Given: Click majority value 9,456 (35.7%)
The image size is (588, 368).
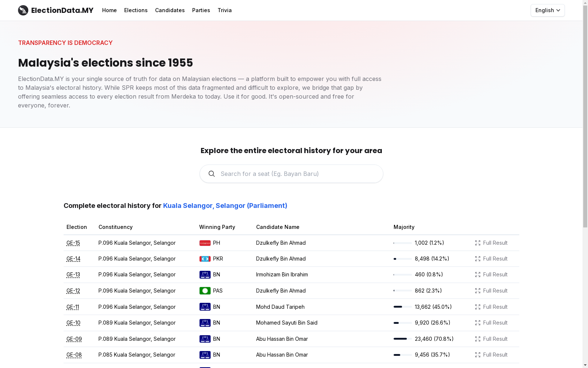Looking at the screenshot, I should pos(433,355).
